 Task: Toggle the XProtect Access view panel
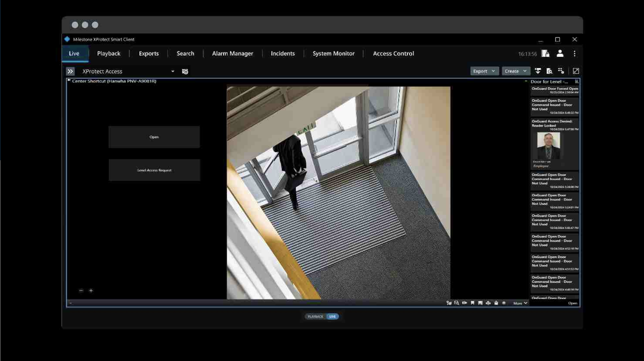pos(70,71)
